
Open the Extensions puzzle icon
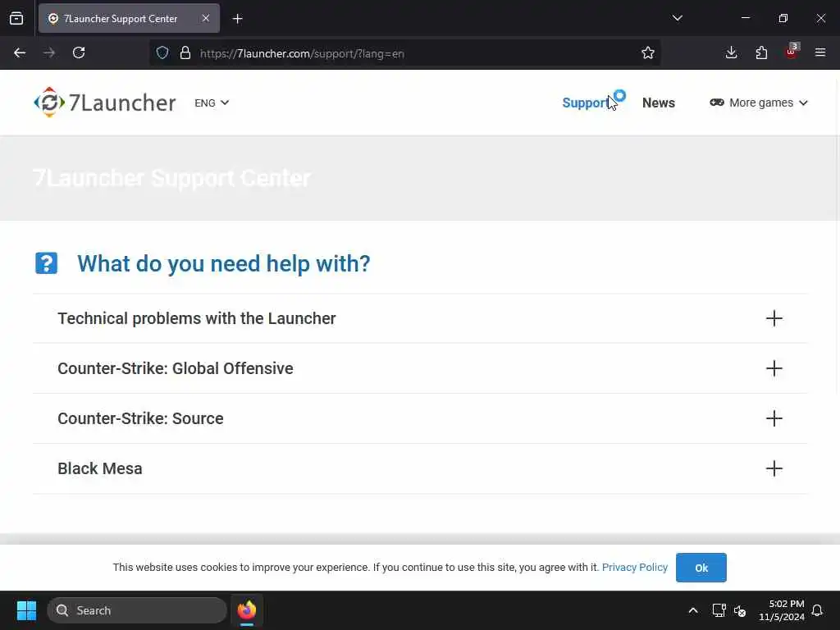[x=761, y=52]
